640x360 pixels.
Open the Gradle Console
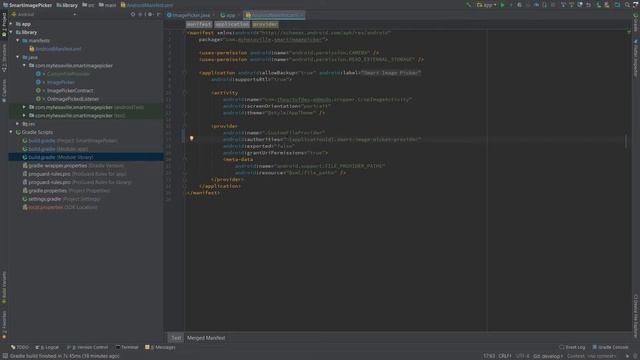point(611,347)
